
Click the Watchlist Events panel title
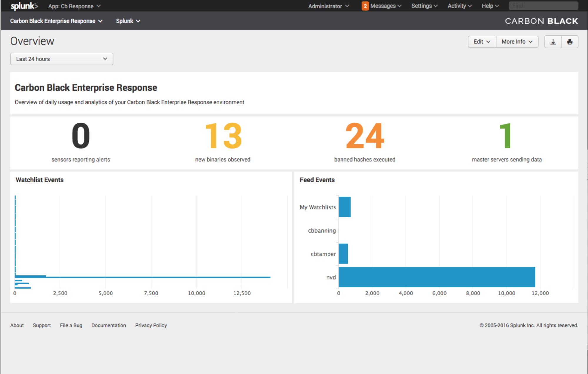coord(39,180)
